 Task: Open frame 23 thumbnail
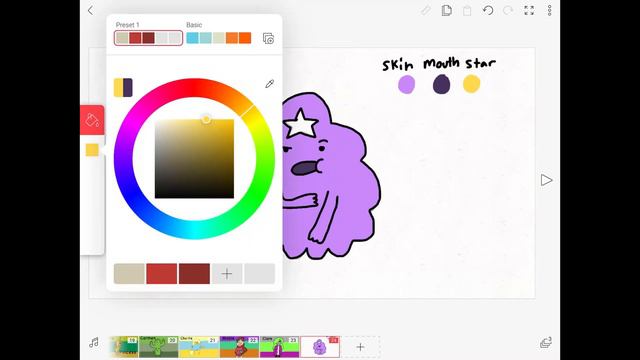[280, 347]
